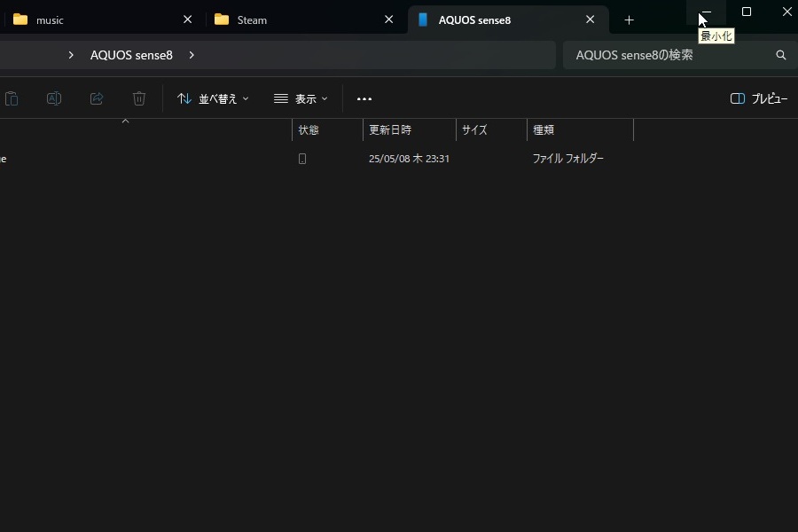The image size is (798, 532).
Task: Open the 並べ替え sort dropdown
Action: pos(213,98)
